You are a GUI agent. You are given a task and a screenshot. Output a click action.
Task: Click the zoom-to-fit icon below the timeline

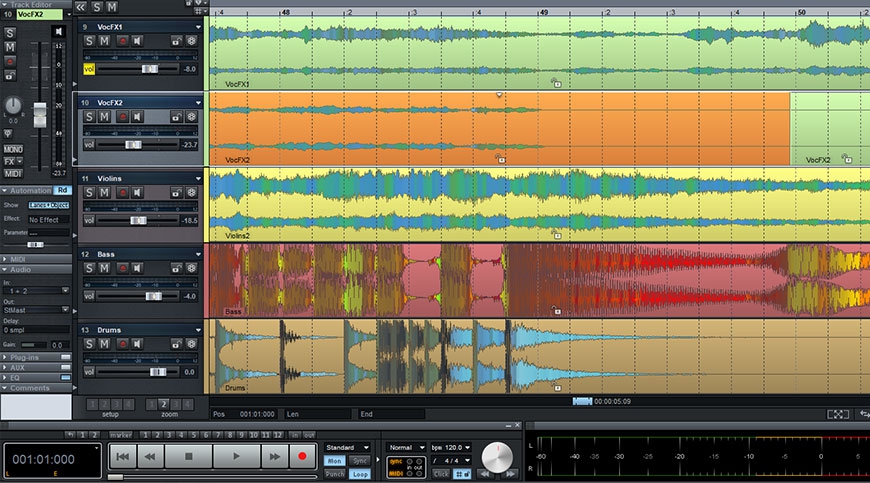coord(838,414)
